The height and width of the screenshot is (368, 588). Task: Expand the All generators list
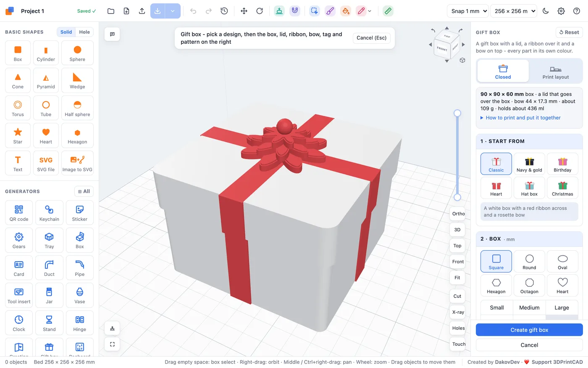[x=84, y=191]
